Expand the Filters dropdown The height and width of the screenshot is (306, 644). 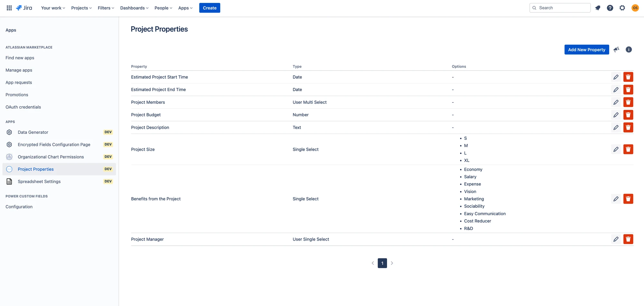click(x=106, y=8)
